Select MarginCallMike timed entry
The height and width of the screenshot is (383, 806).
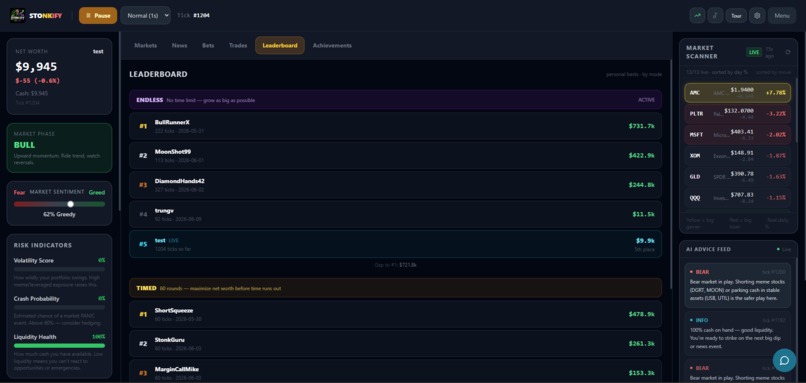pyautogui.click(x=395, y=371)
